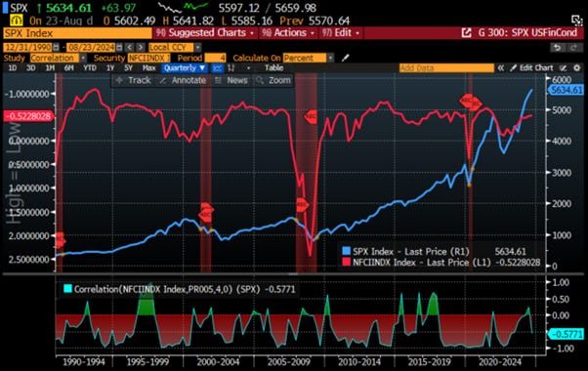
Task: Open the Quarterly periodicity dropdown
Action: tap(185, 67)
